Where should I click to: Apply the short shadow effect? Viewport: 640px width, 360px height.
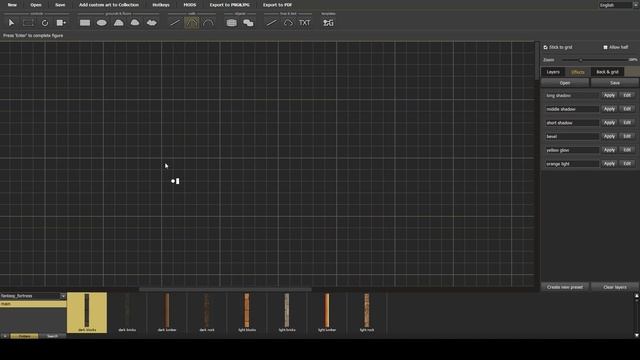[609, 122]
